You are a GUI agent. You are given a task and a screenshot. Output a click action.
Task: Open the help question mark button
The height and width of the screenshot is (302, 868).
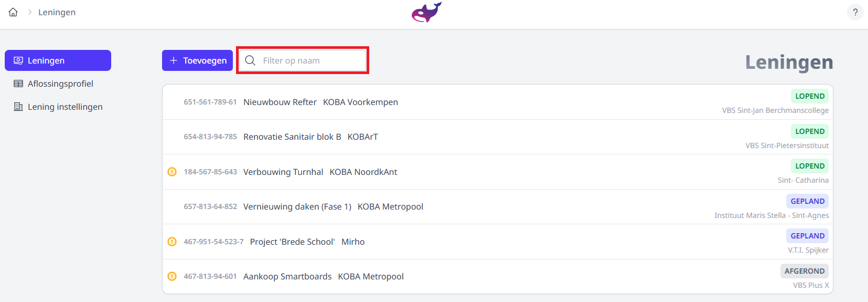pos(855,12)
